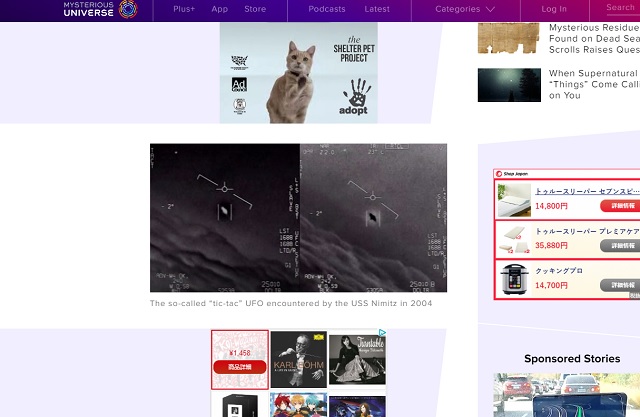This screenshot has width=640, height=417.
Task: Click the adopt paw print logo
Action: (x=355, y=97)
